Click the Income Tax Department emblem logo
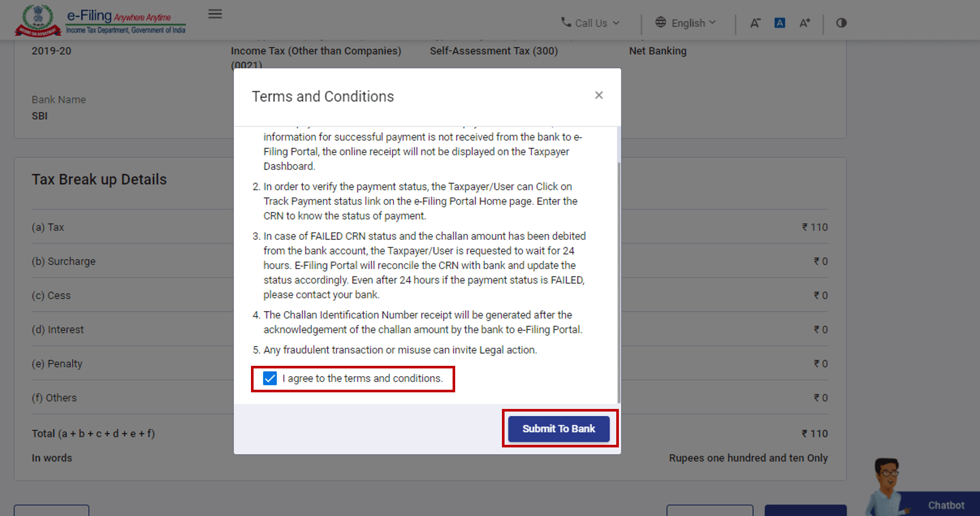The height and width of the screenshot is (516, 980). coord(36,20)
